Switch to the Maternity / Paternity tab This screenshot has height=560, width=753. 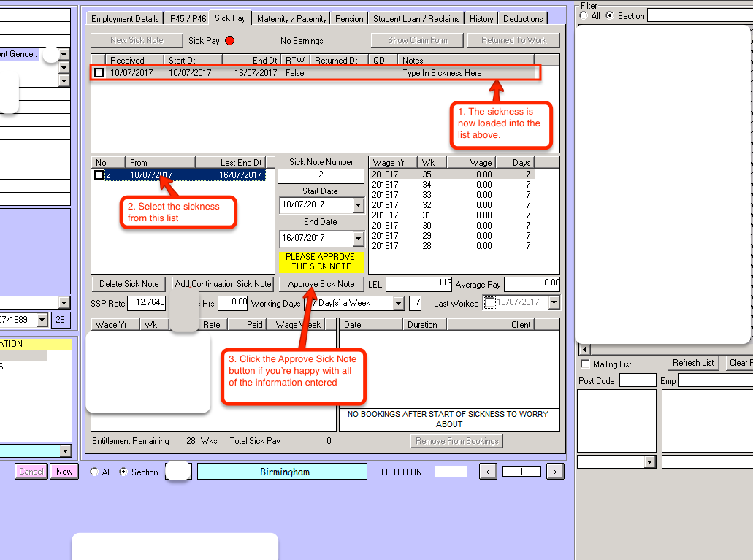point(292,19)
